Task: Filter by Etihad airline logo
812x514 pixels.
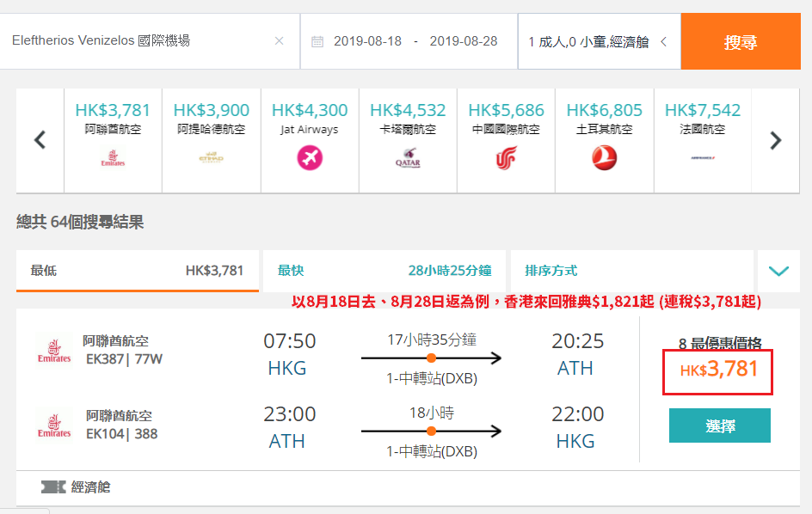Action: point(212,157)
